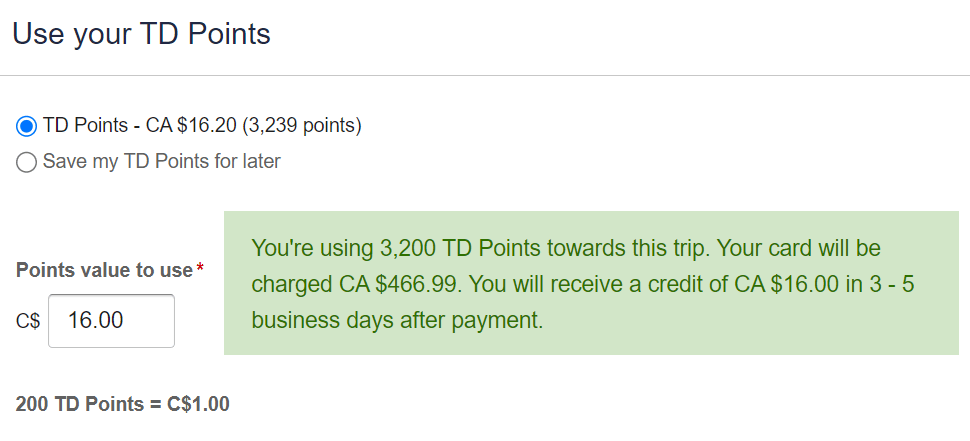Click the green confirmation message box
970x441 pixels.
coord(590,283)
